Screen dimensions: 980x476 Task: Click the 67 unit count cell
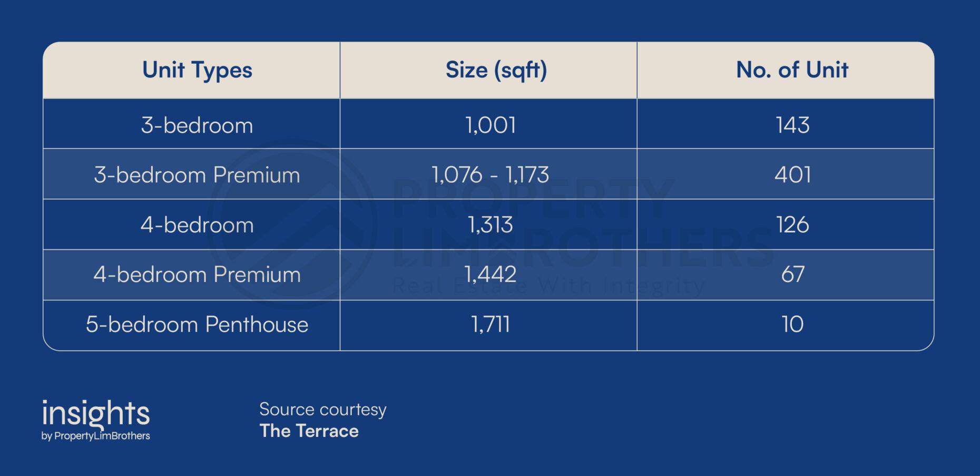tap(792, 275)
